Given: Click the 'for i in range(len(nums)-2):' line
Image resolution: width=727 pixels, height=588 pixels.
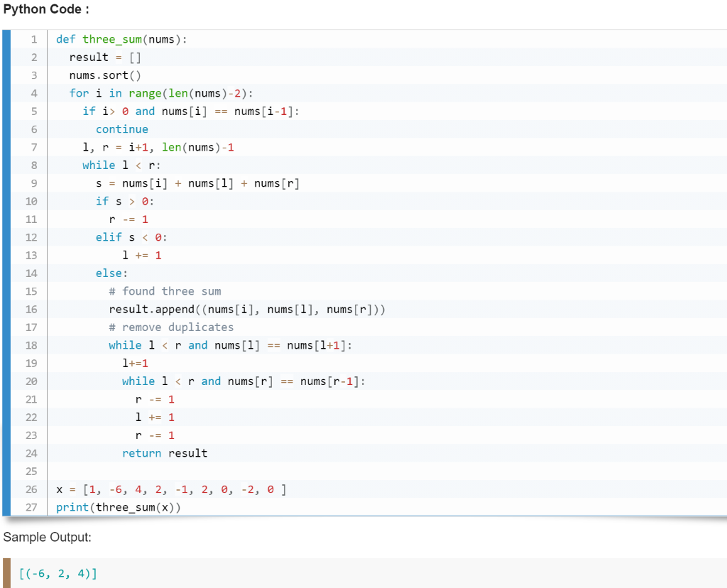Looking at the screenshot, I should pos(161,93).
